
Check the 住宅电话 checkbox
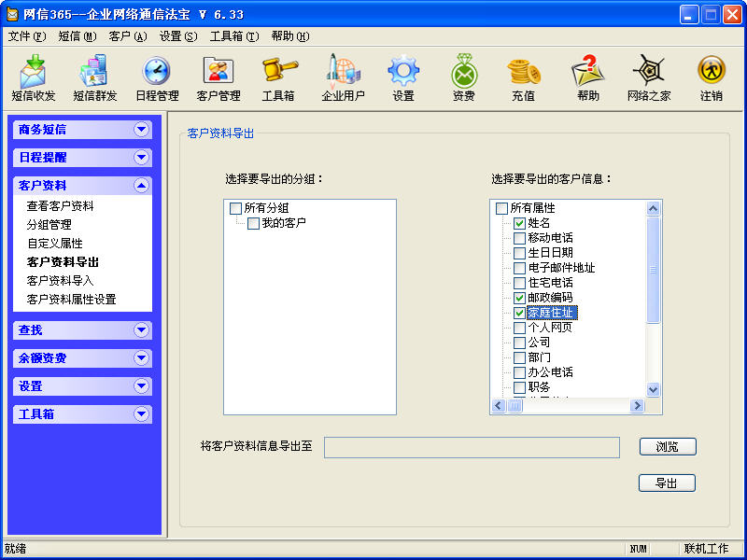click(519, 283)
